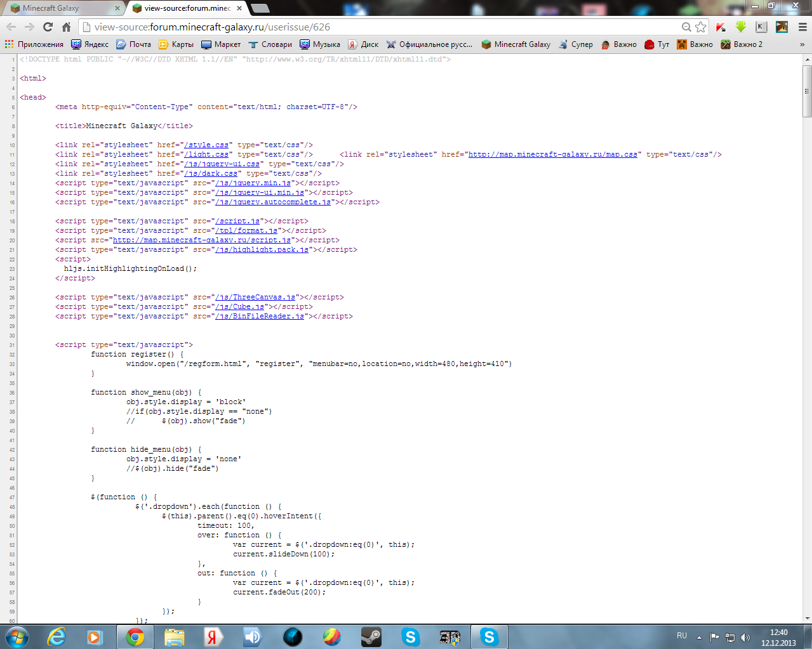This screenshot has height=649, width=812.
Task: Follow the /js/dark.css link
Action: [x=211, y=174]
